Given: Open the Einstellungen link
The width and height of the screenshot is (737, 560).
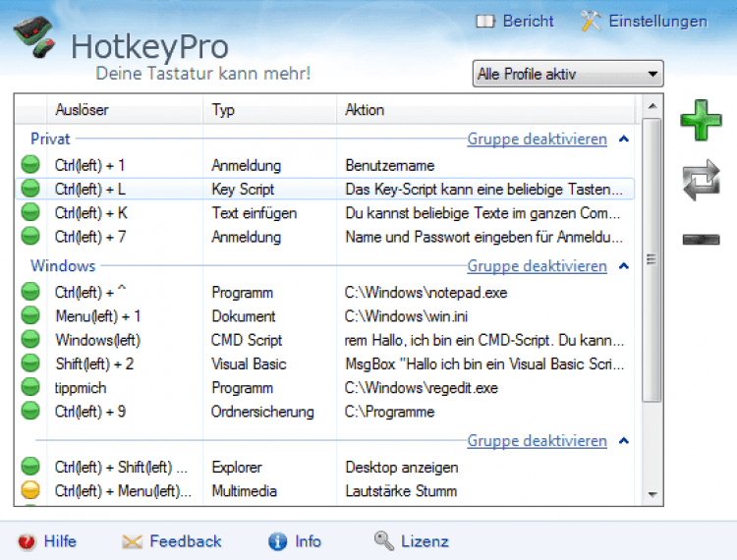Looking at the screenshot, I should click(658, 22).
